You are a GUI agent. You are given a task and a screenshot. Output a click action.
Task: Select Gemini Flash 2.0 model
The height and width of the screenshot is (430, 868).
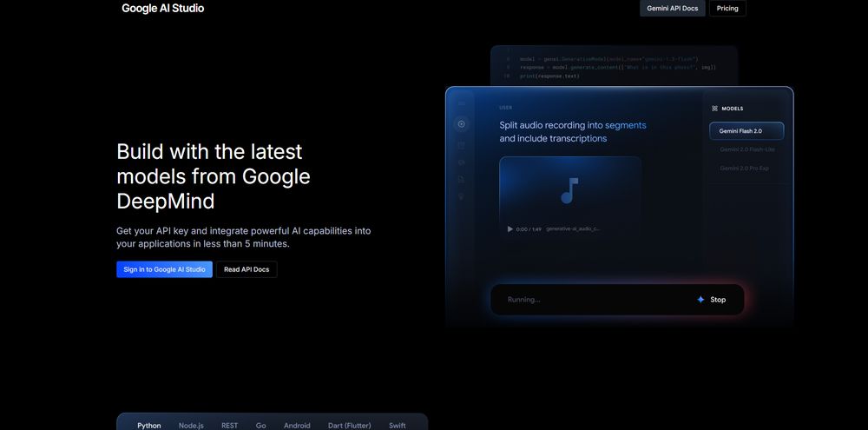(746, 131)
